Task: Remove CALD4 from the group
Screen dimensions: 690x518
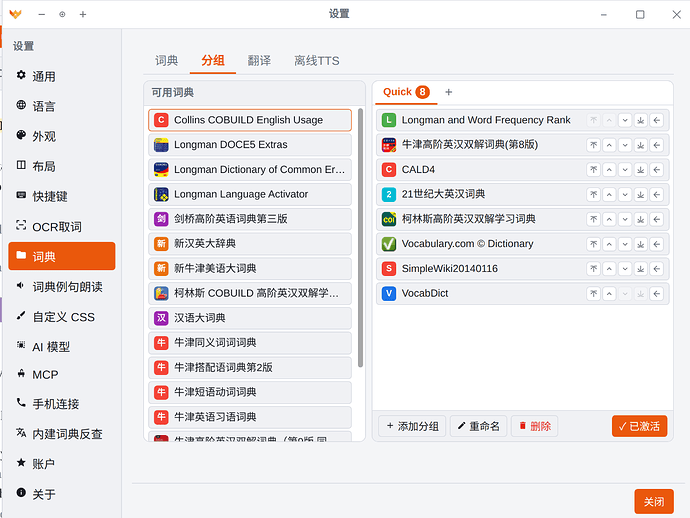Action: pos(657,170)
